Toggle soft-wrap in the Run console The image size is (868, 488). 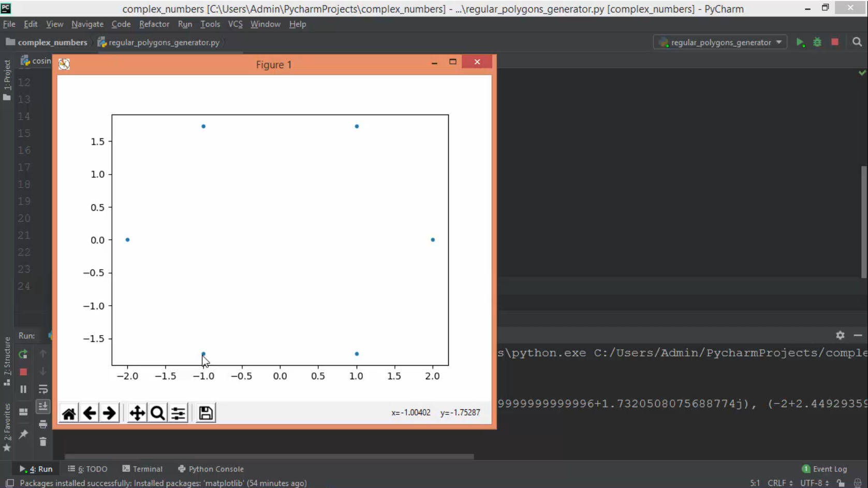coord(43,389)
